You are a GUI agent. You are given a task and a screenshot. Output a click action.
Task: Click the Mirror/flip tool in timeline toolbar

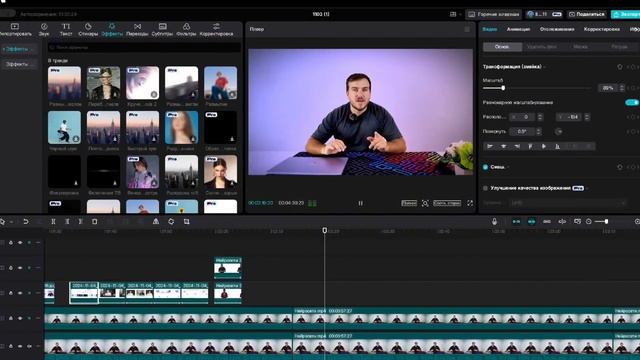tap(156, 222)
